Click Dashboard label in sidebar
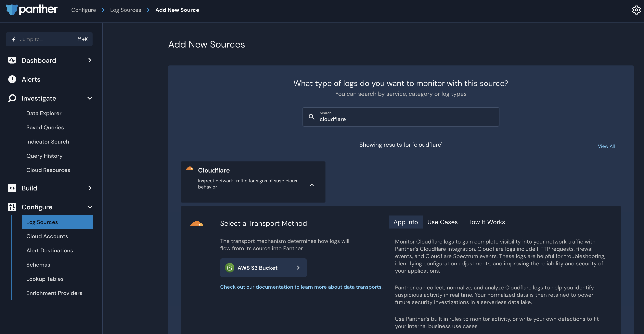The width and height of the screenshot is (644, 334). [x=39, y=60]
